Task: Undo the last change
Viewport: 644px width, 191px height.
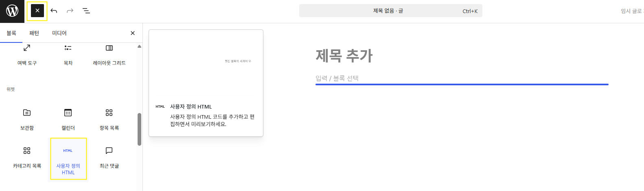Action: (54, 11)
